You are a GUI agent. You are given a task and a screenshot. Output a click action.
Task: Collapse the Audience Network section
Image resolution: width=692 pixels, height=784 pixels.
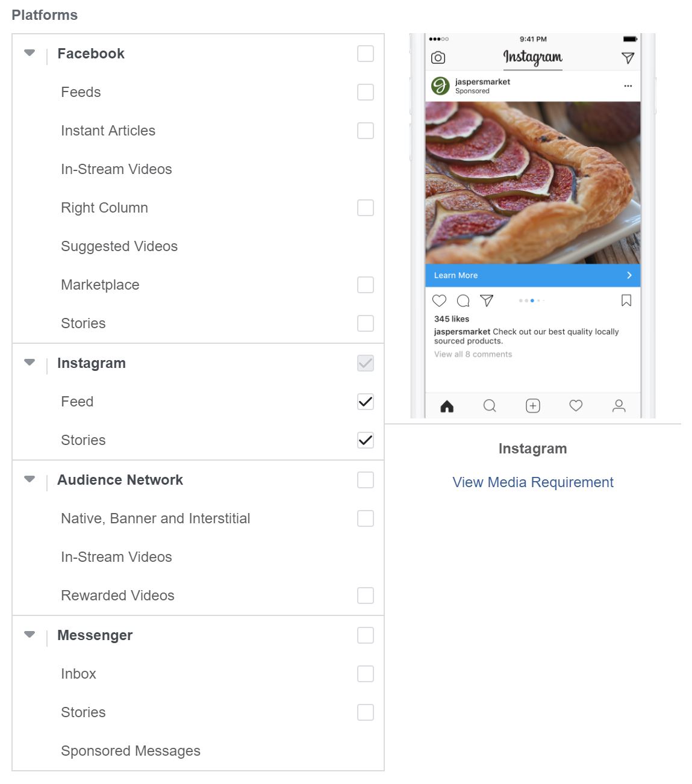30,479
